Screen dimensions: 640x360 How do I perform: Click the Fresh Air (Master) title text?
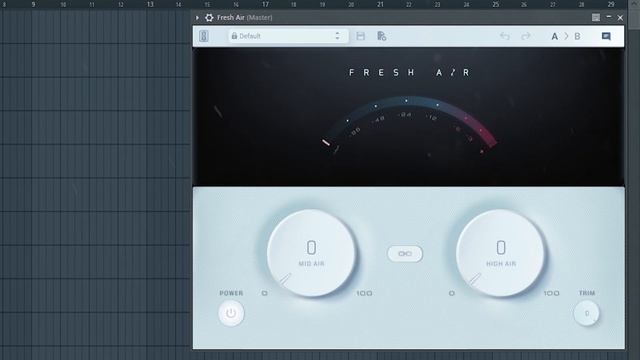tap(244, 18)
